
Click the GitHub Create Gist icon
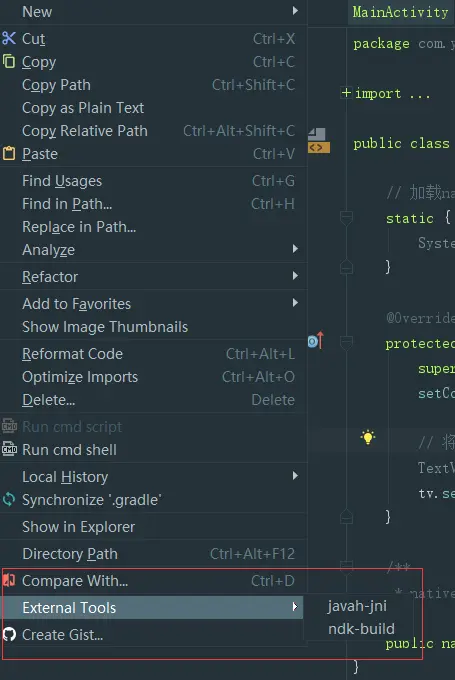click(x=9, y=634)
